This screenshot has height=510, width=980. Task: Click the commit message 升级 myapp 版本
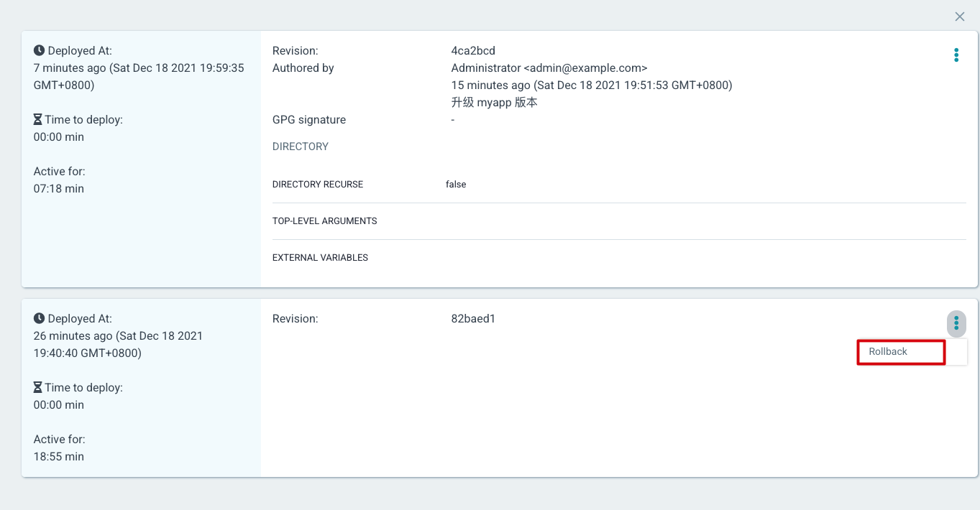pos(495,103)
